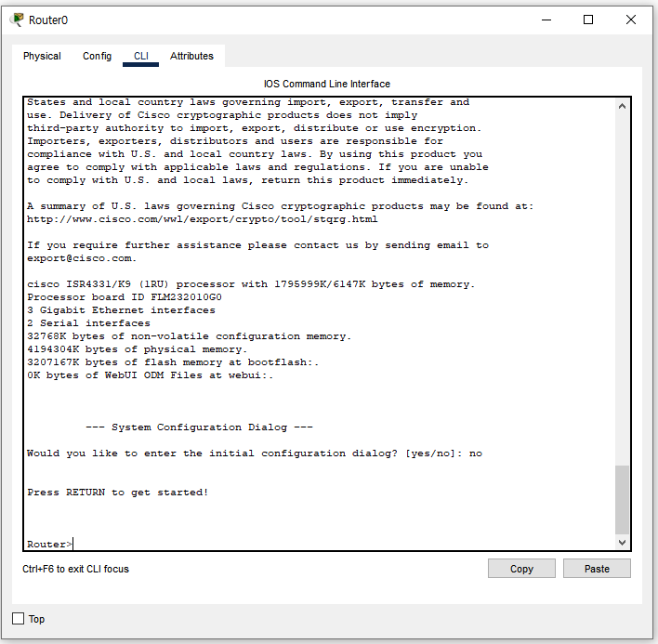Screen dimensions: 658x644
Task: Click 'Ctrl+F6 to exit CLI focus' hint
Action: 75,569
